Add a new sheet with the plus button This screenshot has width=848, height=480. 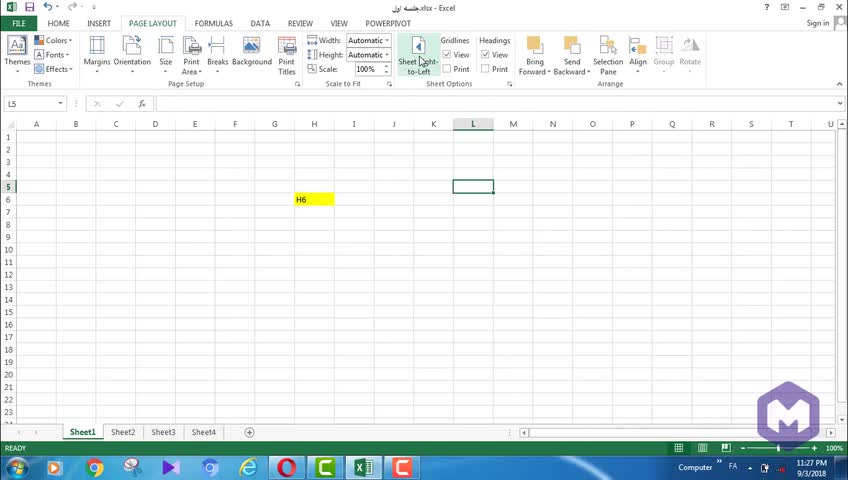point(249,432)
